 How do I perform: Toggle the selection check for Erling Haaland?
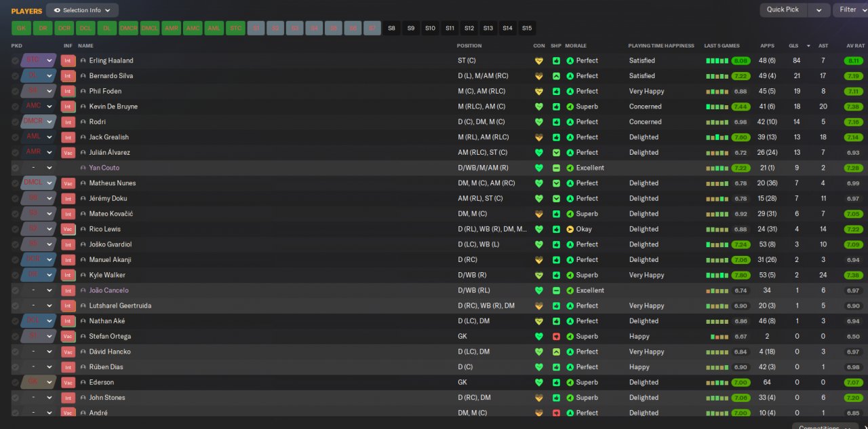(x=15, y=60)
